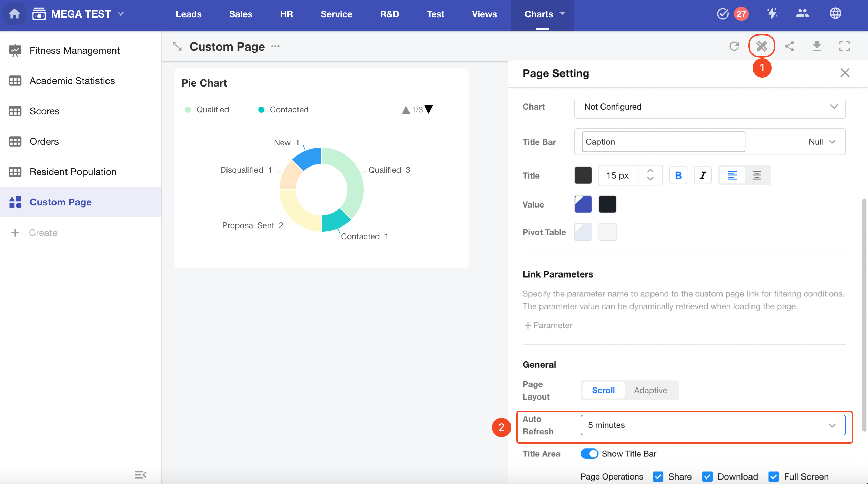This screenshot has width=868, height=484.
Task: Pick the dark Title color swatch
Action: tap(583, 175)
